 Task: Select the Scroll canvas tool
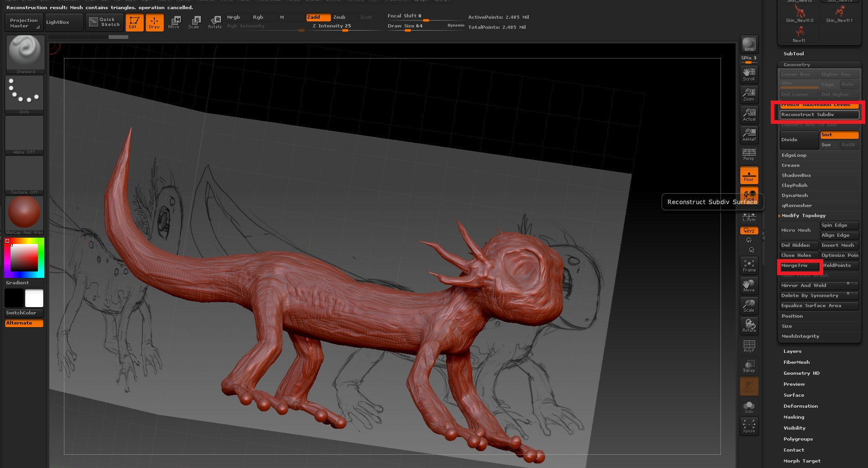[x=749, y=74]
